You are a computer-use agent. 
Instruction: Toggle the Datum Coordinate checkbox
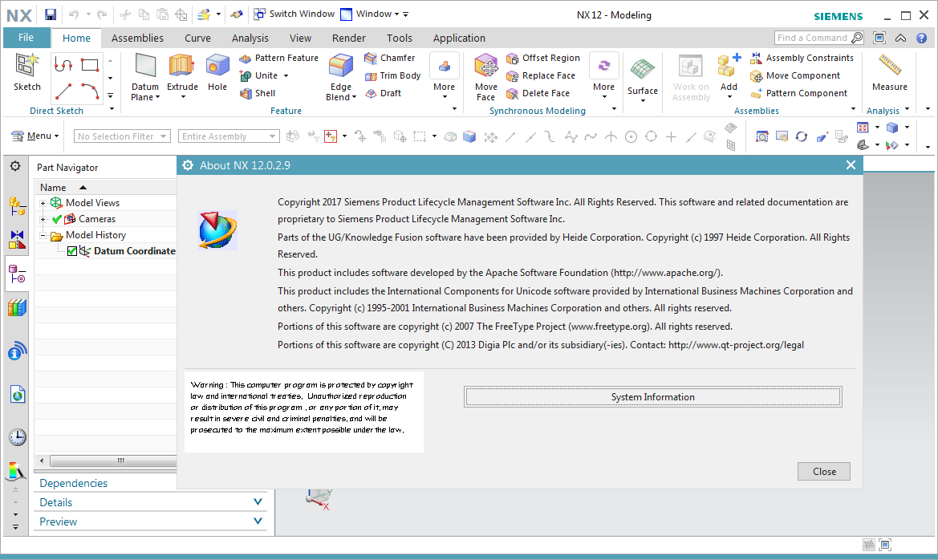point(72,251)
